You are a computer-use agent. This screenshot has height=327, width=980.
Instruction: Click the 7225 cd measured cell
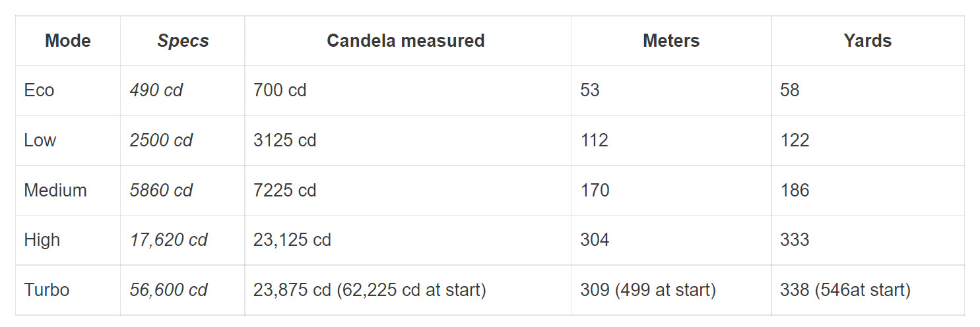point(284,191)
